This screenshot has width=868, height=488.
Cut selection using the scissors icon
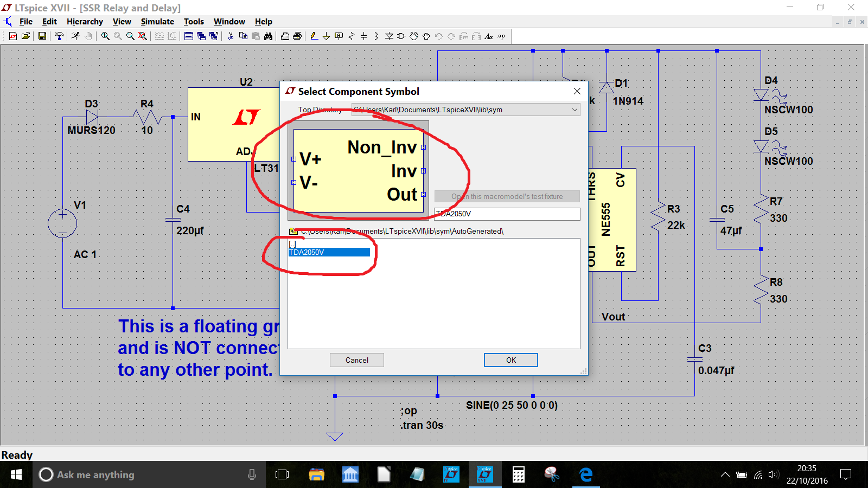(x=231, y=36)
